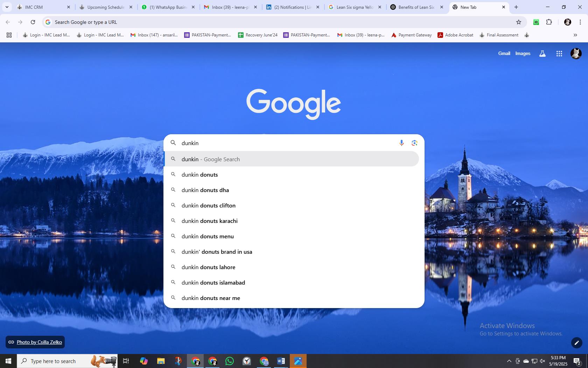Show hidden system tray icons

click(509, 361)
